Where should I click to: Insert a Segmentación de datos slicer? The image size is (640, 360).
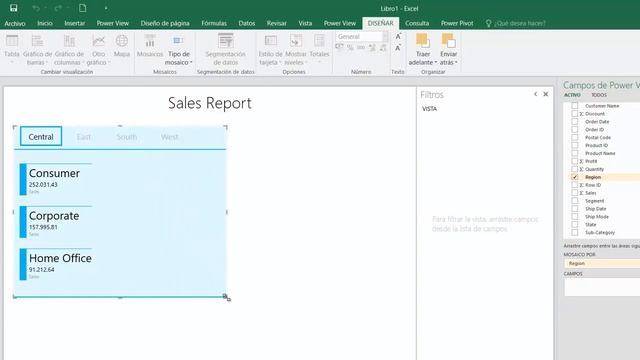coord(225,49)
